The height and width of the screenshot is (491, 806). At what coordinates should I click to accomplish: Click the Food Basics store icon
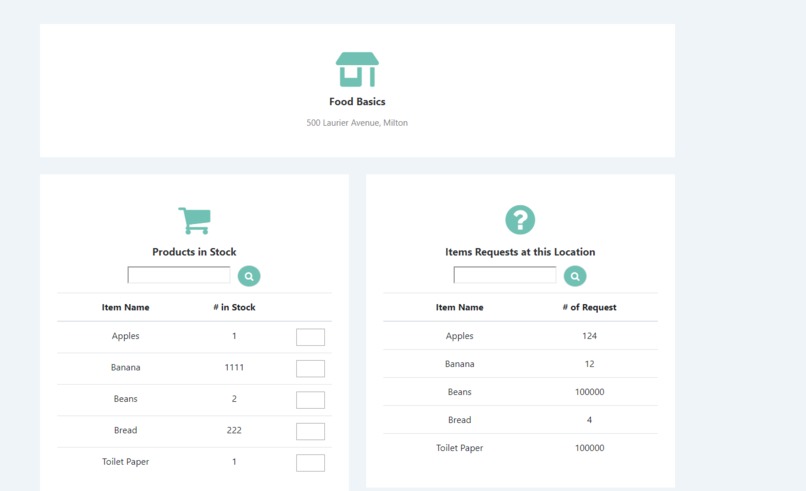[x=357, y=69]
